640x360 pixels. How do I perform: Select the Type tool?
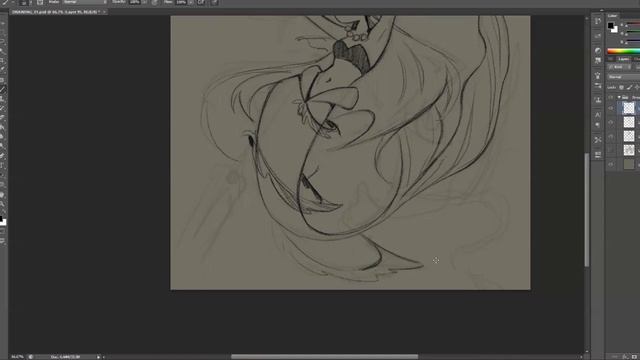[3, 166]
